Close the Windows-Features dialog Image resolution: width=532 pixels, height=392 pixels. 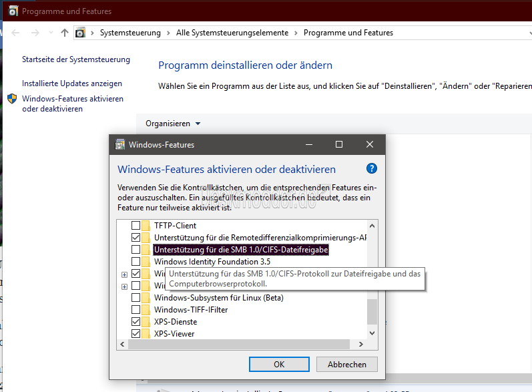(370, 145)
